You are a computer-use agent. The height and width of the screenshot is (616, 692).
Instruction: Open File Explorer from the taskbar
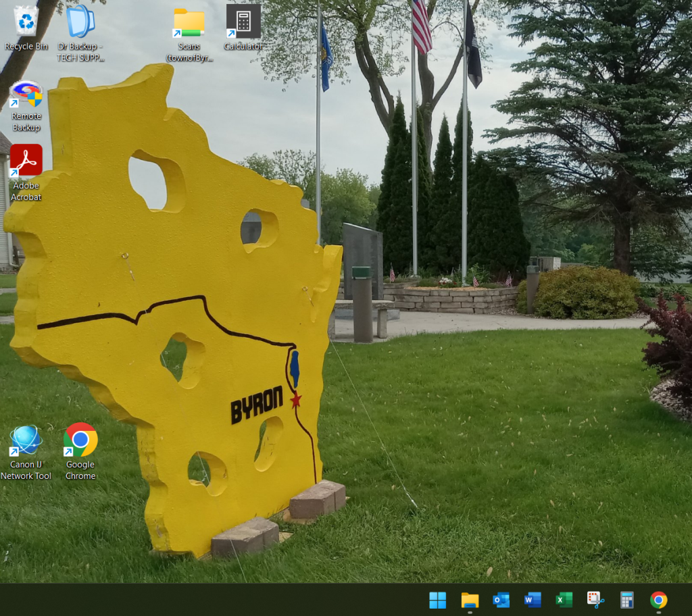[x=470, y=600]
